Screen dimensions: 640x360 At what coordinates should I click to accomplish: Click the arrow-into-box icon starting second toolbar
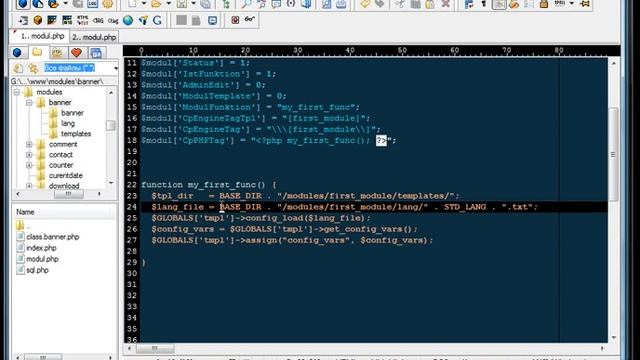[23, 20]
